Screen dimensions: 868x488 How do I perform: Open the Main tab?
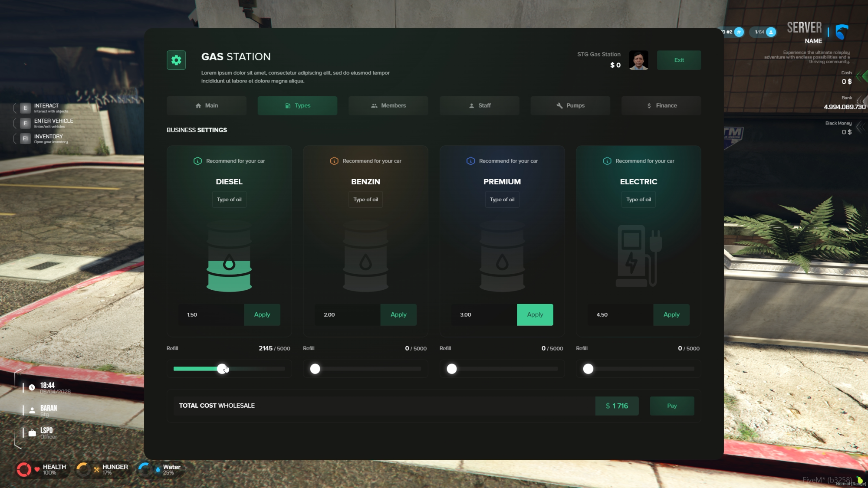pos(207,106)
